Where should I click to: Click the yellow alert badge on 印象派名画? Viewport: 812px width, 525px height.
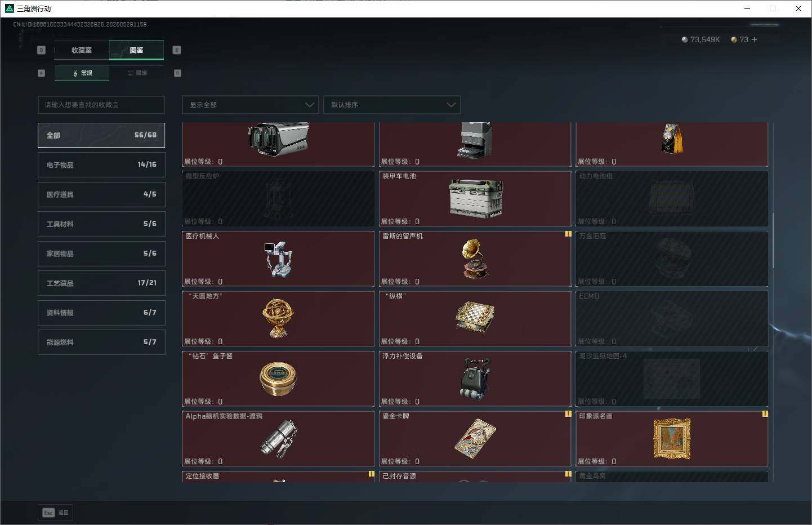pos(765,413)
